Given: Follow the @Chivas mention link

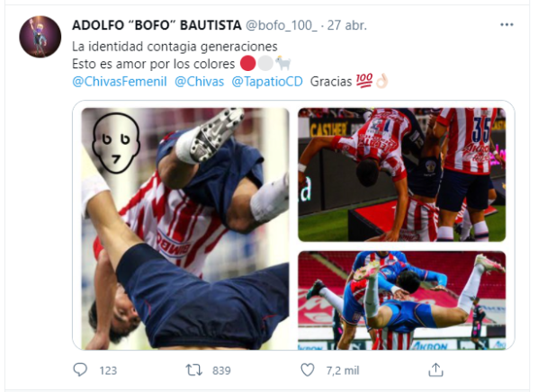Looking at the screenshot, I should tap(200, 82).
